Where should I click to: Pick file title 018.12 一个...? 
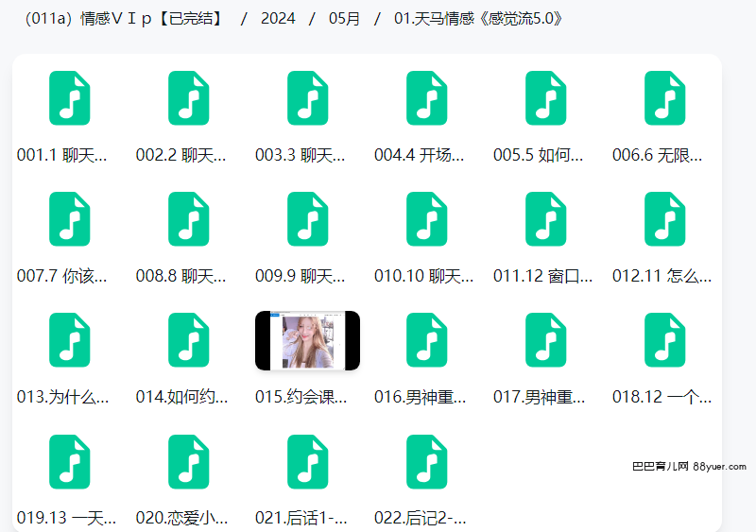click(x=662, y=398)
